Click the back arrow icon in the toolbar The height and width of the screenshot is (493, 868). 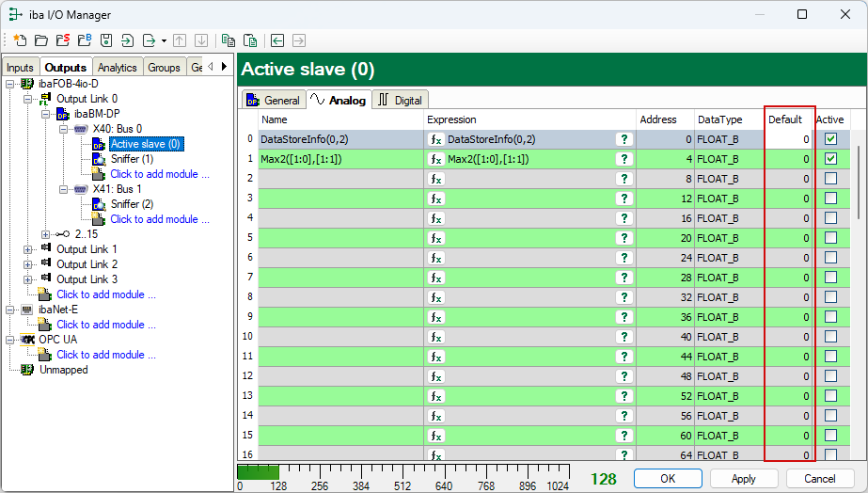click(x=277, y=40)
